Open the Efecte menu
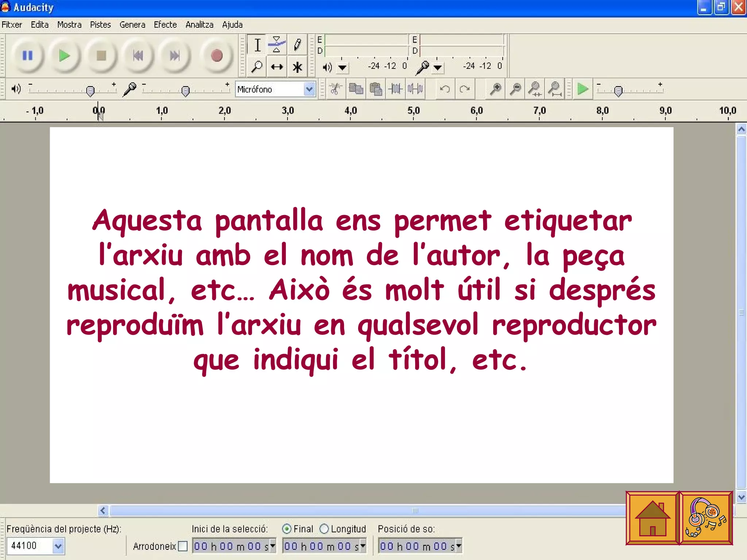Viewport: 747px width, 560px height. point(165,24)
